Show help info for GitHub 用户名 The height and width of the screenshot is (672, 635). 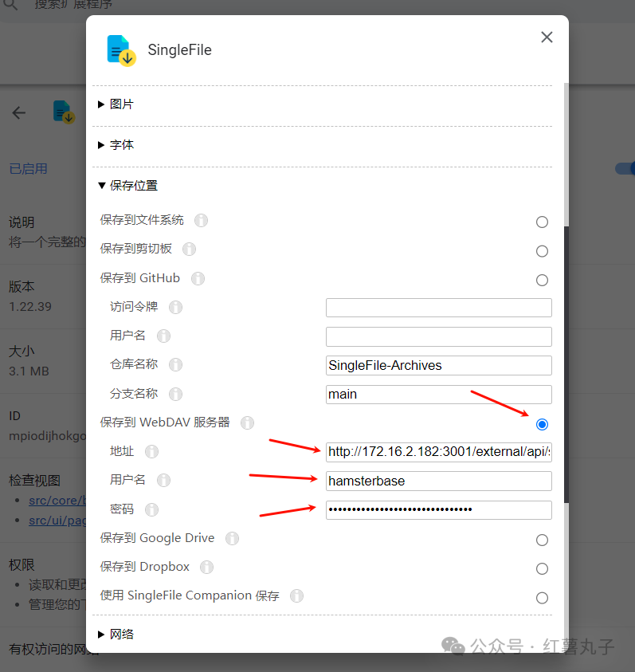click(163, 336)
